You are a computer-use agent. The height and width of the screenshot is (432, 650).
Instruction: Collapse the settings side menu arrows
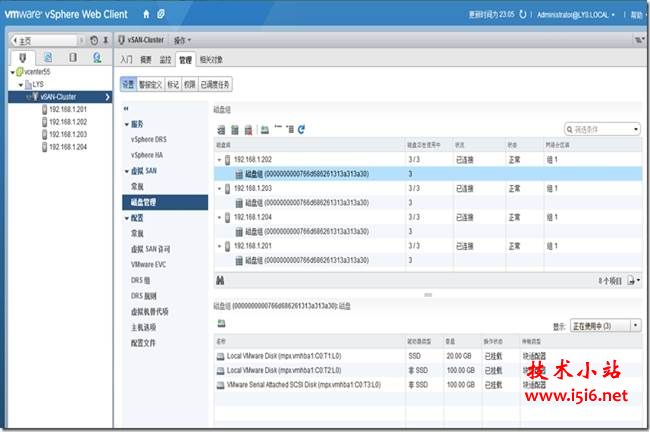[x=126, y=109]
